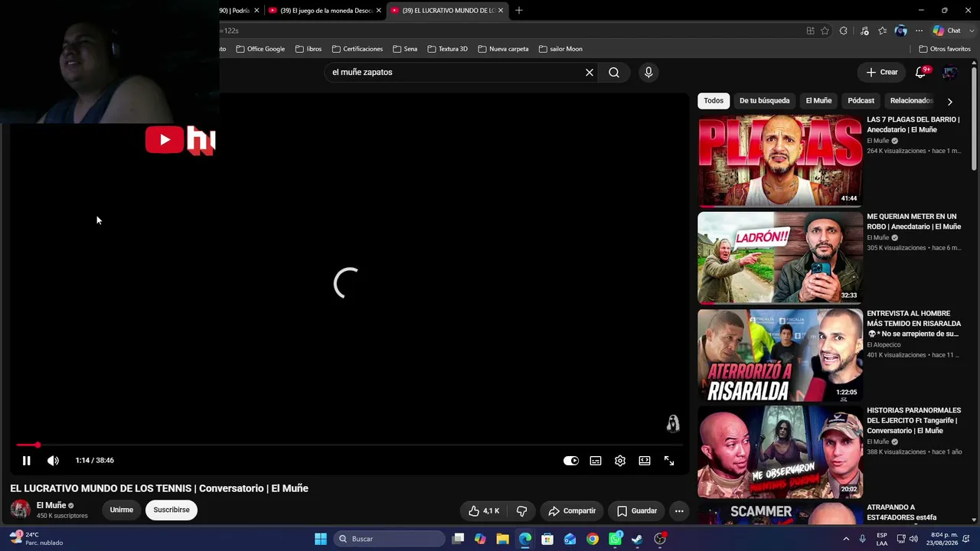Open the split screen icon in the address bar
980x551 pixels.
pos(810,31)
